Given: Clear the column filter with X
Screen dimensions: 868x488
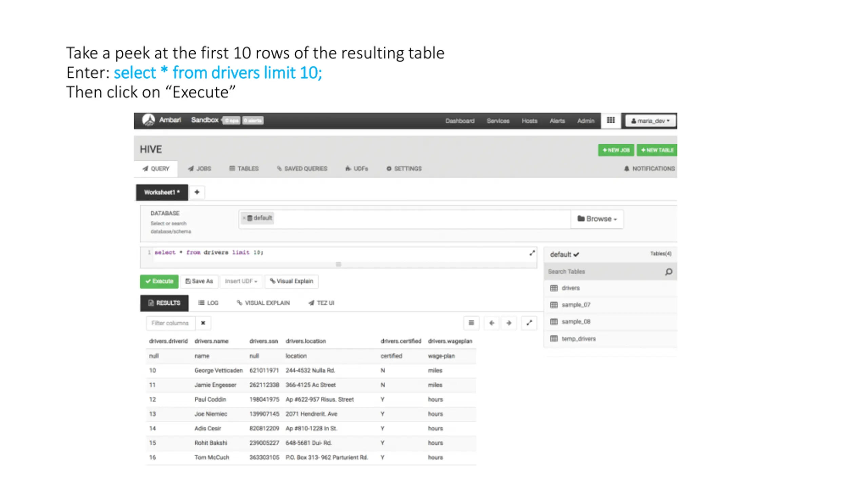Looking at the screenshot, I should coord(203,323).
